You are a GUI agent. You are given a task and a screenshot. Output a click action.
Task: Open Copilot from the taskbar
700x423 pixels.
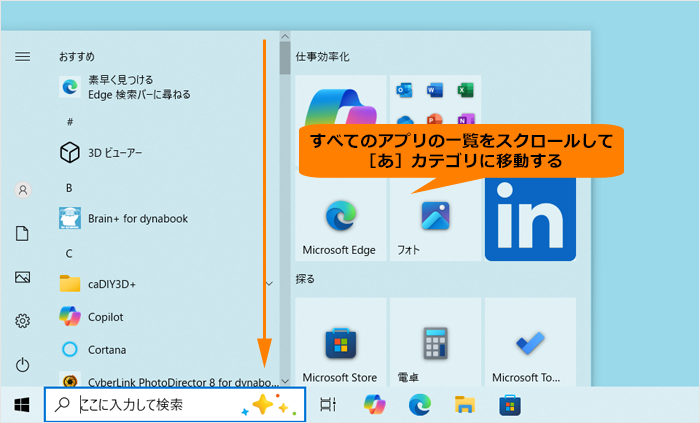[x=375, y=405]
